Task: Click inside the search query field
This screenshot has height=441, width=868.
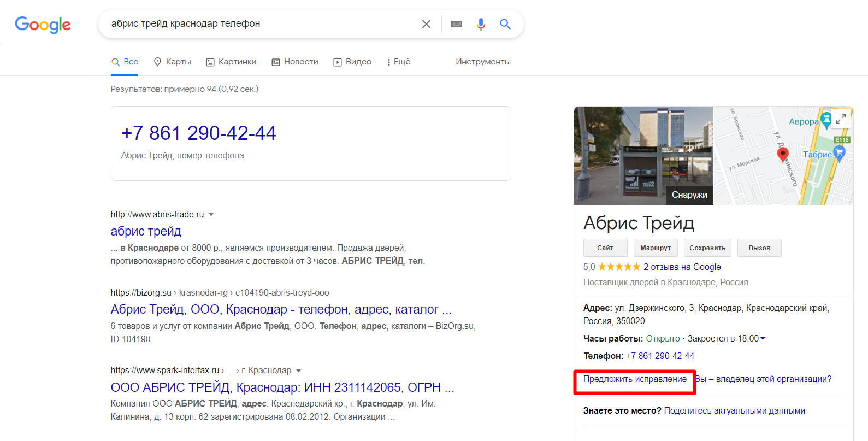Action: pos(262,24)
